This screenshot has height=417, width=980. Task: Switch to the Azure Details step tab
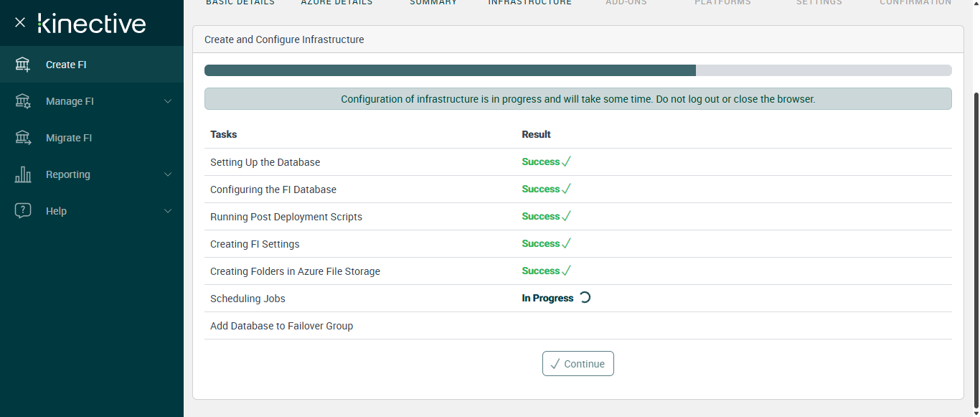(x=336, y=3)
